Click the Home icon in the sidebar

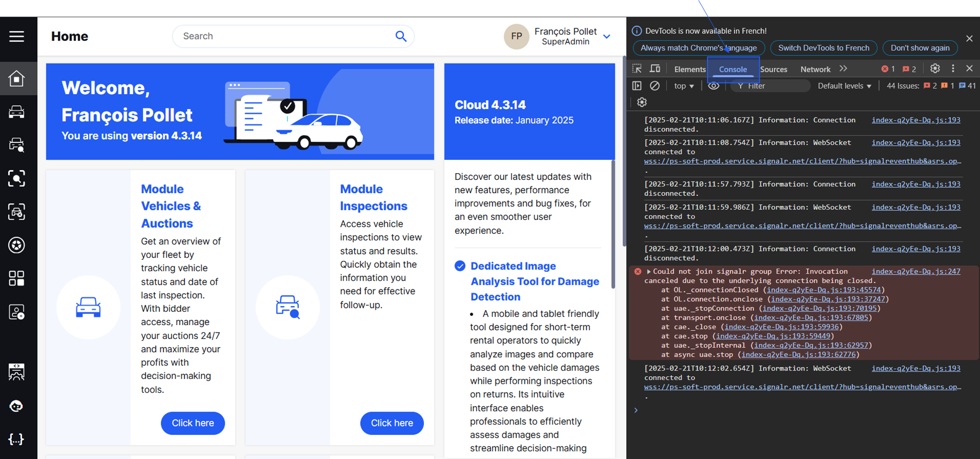(17, 78)
